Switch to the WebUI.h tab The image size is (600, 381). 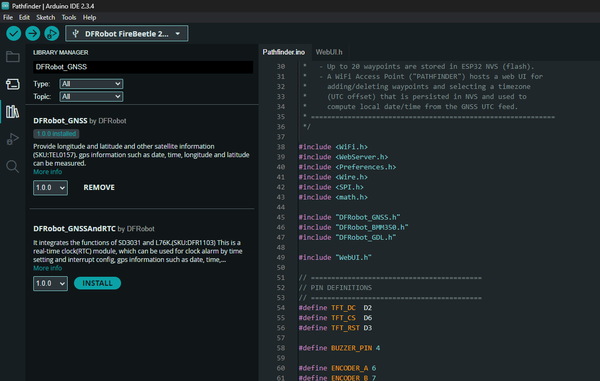(329, 52)
